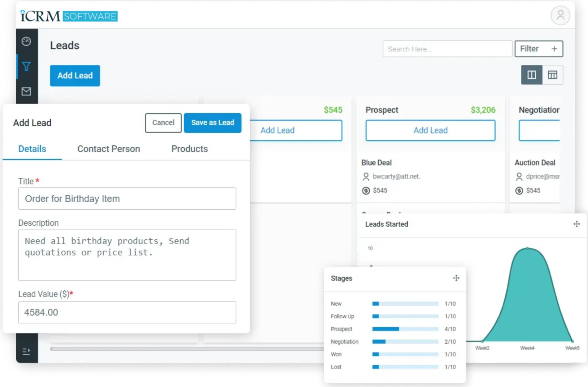The image size is (588, 387).
Task: Click the move handle on Stages widget
Action: coord(456,278)
